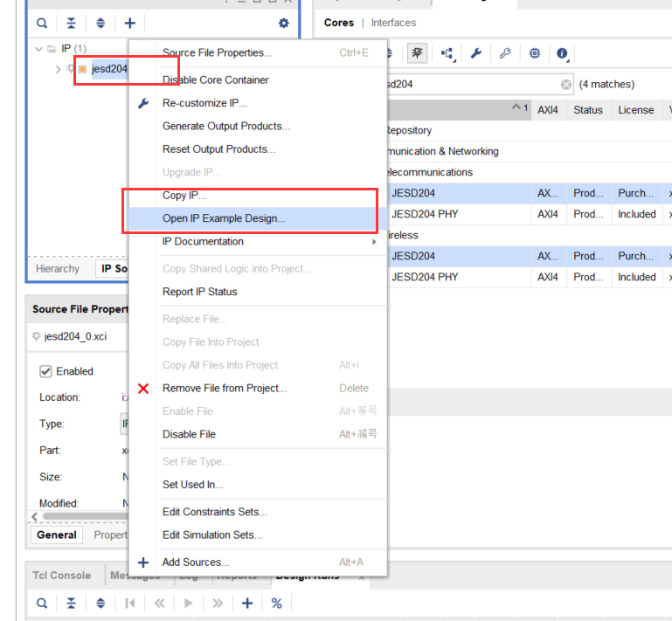Image resolution: width=672 pixels, height=621 pixels.
Task: Select Disable File menu item
Action: 258,434
